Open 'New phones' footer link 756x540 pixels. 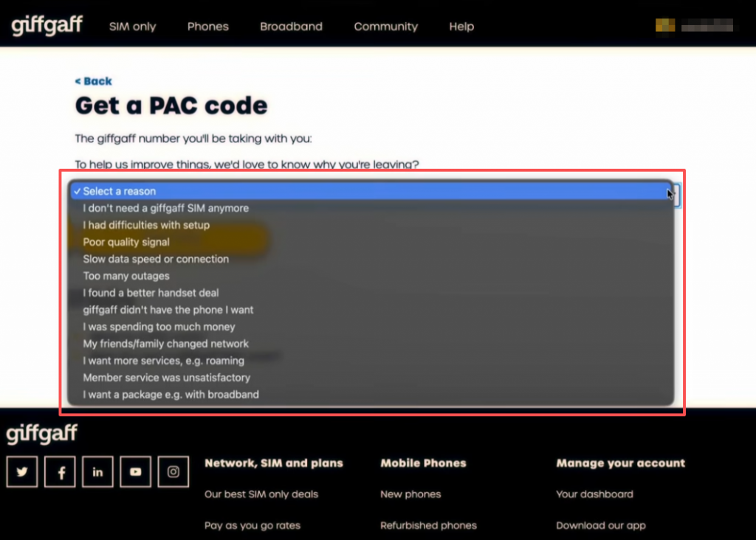pyautogui.click(x=410, y=494)
